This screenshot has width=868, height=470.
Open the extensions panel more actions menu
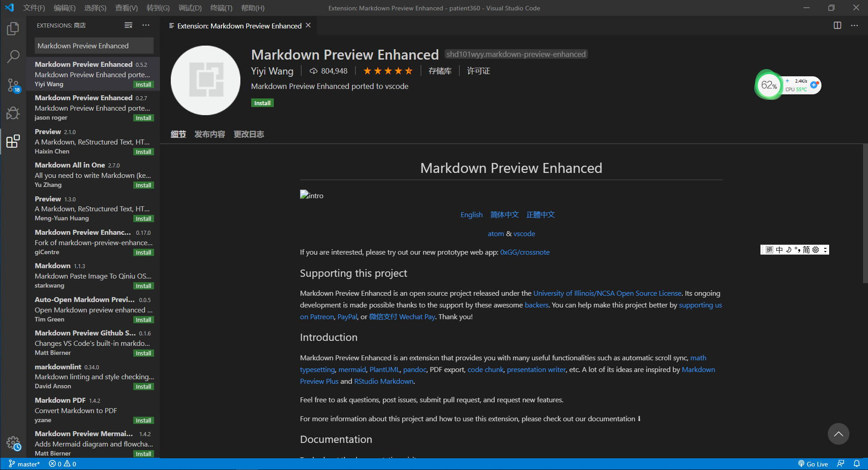coord(145,25)
